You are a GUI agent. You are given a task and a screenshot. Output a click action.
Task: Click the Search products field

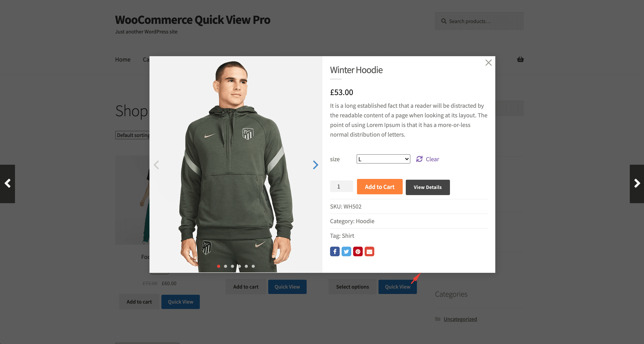[x=479, y=21]
